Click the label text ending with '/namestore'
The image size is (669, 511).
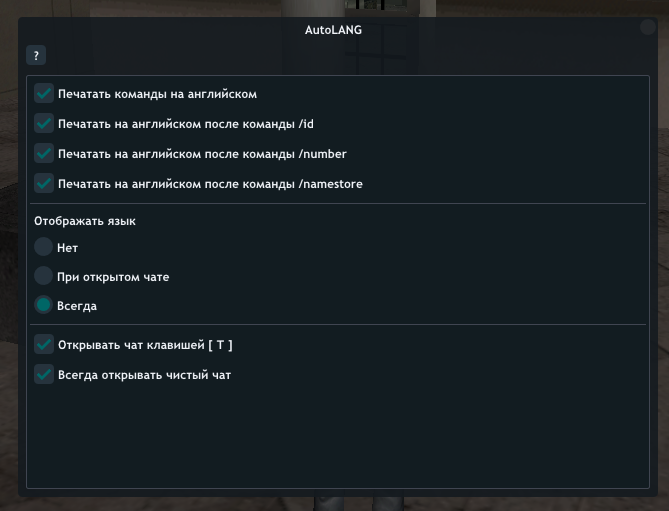[210, 184]
